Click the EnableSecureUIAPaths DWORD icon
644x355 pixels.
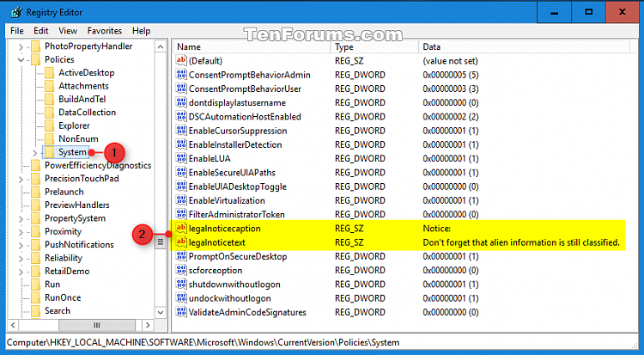pyautogui.click(x=181, y=173)
